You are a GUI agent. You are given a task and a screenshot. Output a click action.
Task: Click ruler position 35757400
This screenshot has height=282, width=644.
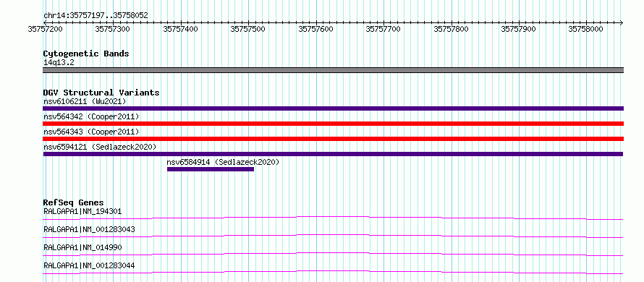[180, 29]
